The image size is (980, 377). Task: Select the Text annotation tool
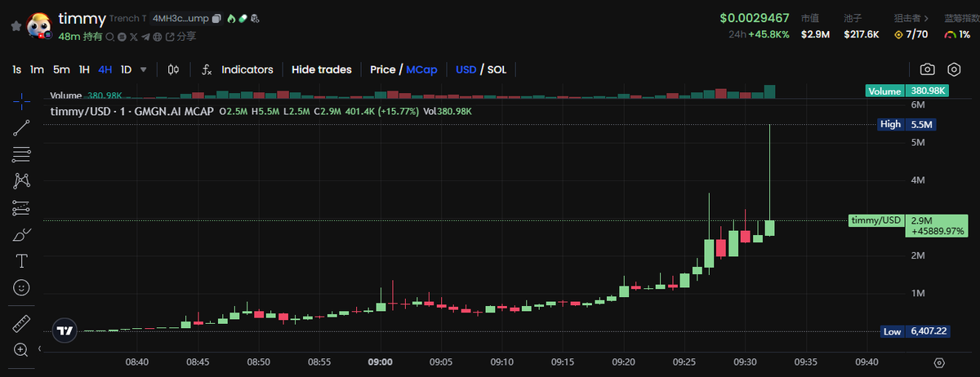(x=22, y=261)
